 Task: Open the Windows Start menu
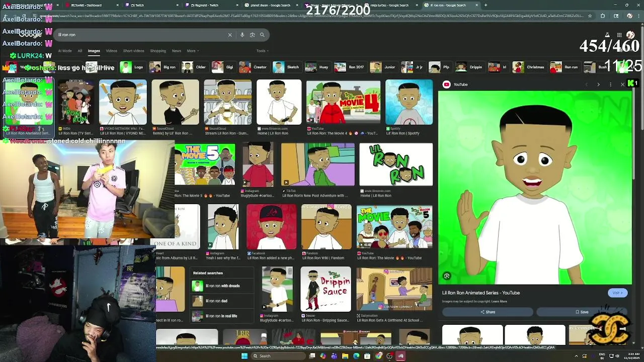pos(245,356)
